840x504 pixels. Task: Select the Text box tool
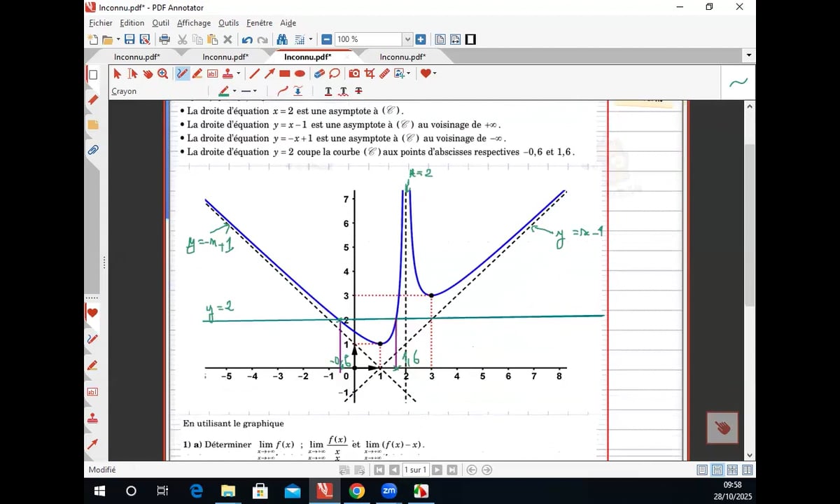212,73
